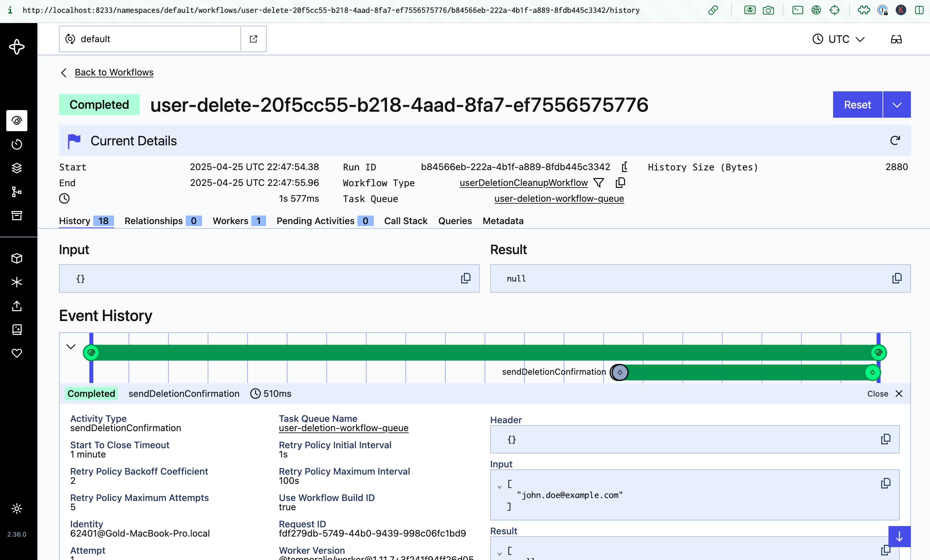Copy the workflow Result null value
This screenshot has width=930, height=560.
click(897, 279)
